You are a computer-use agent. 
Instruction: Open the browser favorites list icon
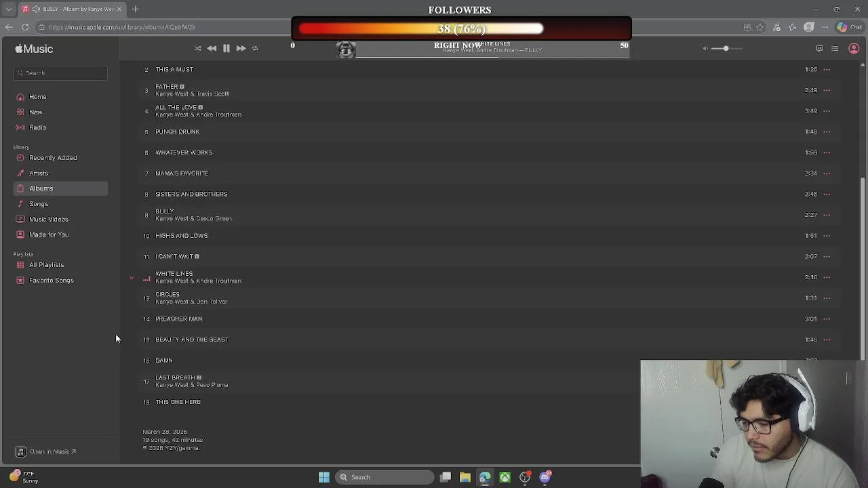[793, 27]
